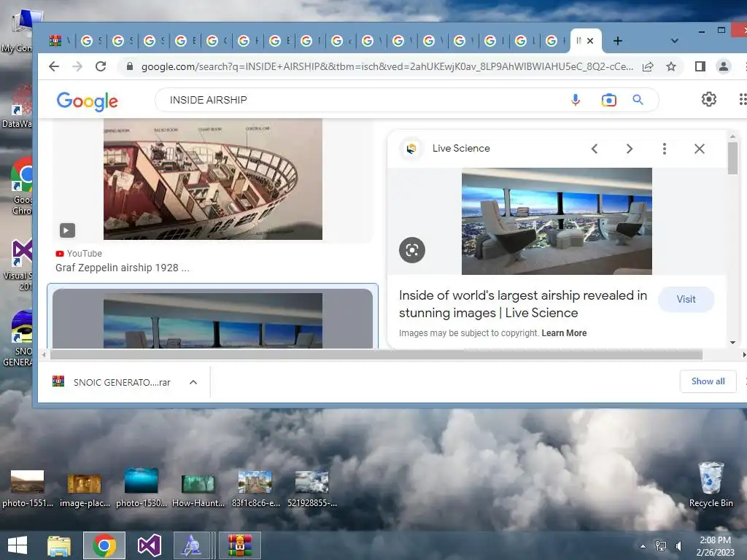The image size is (747, 560).
Task: Open the airship lounge preview image
Action: pyautogui.click(x=557, y=221)
